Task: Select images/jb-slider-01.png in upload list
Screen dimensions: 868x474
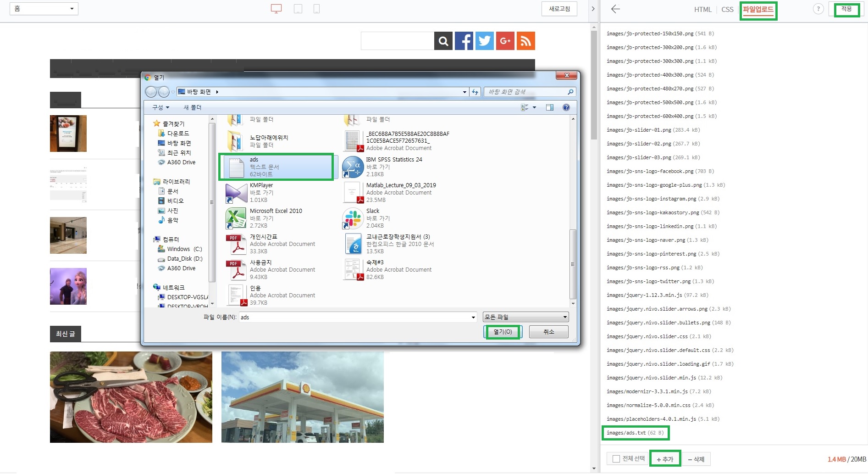Action: (x=653, y=130)
